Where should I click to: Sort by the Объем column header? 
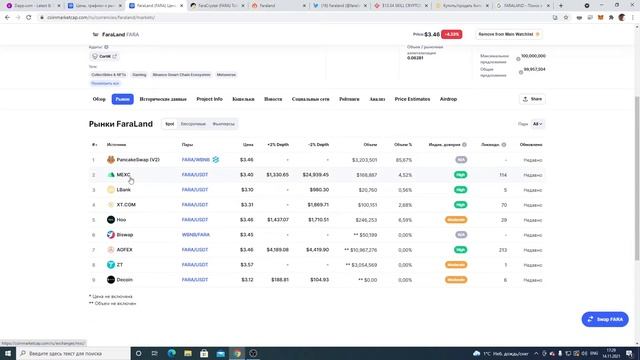click(370, 144)
